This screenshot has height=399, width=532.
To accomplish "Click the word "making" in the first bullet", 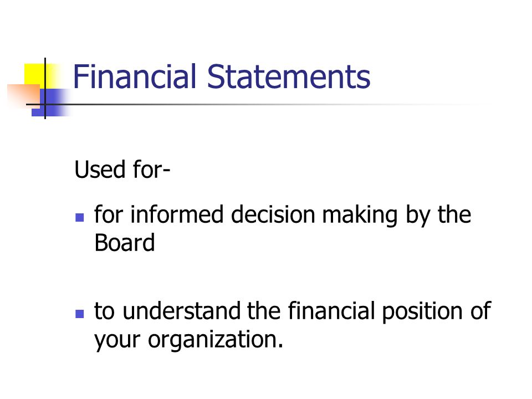I will 360,216.
